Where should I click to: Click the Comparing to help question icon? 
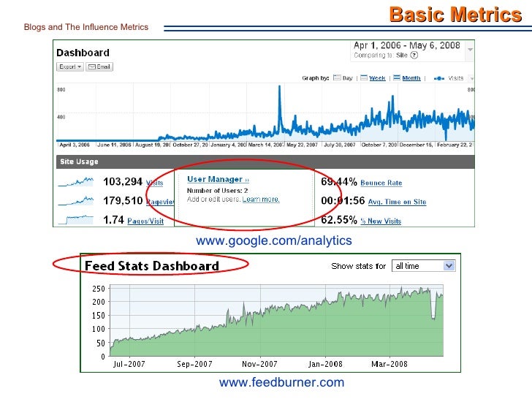[414, 56]
